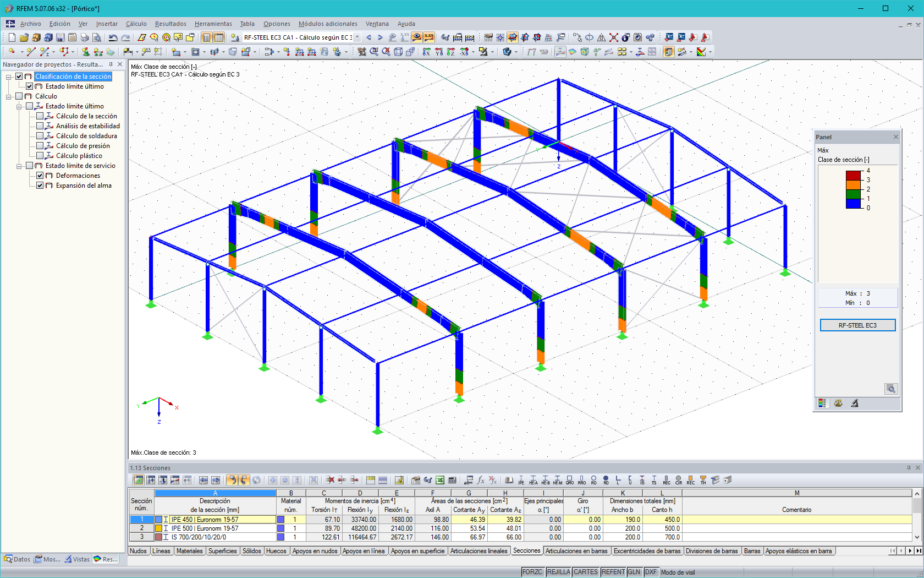The height and width of the screenshot is (578, 924).
Task: Open the Resultados menu
Action: [x=169, y=24]
